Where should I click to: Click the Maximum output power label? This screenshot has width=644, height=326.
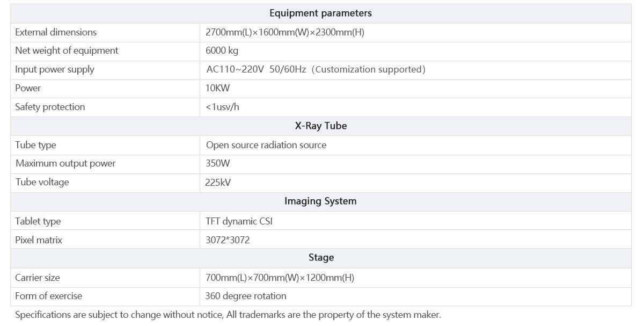65,163
